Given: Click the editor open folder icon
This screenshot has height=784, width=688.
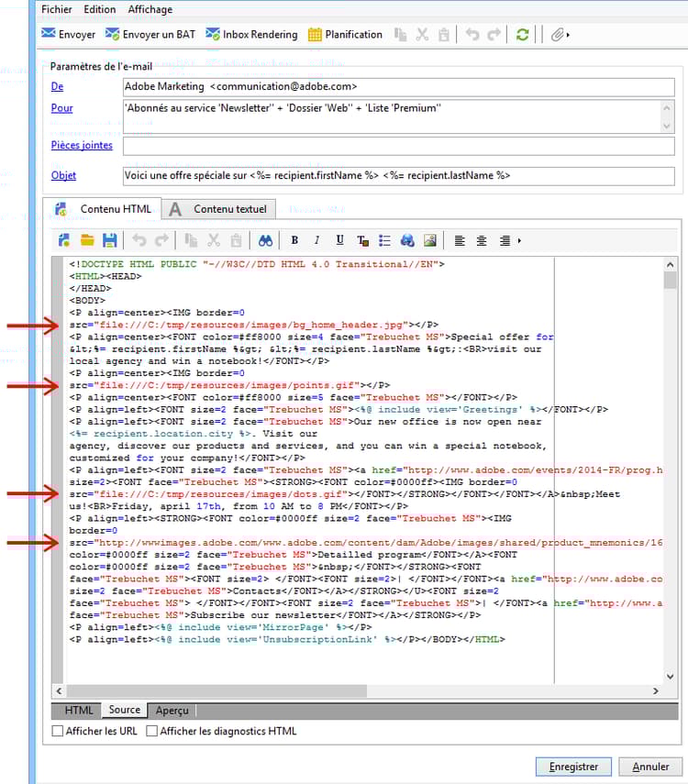Looking at the screenshot, I should click(87, 240).
